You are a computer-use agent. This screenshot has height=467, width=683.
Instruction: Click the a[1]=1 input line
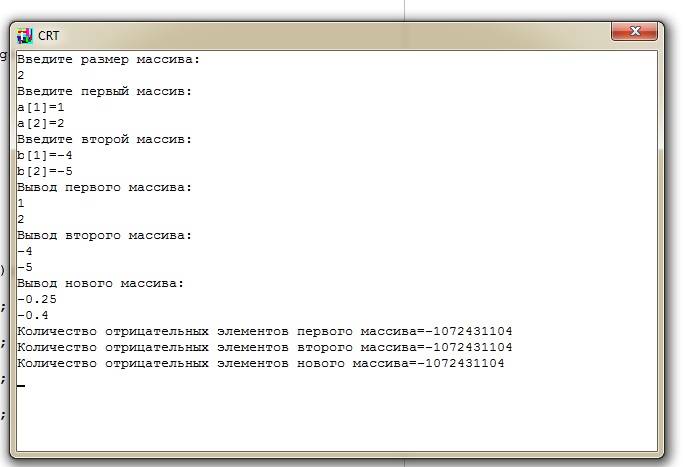point(40,107)
